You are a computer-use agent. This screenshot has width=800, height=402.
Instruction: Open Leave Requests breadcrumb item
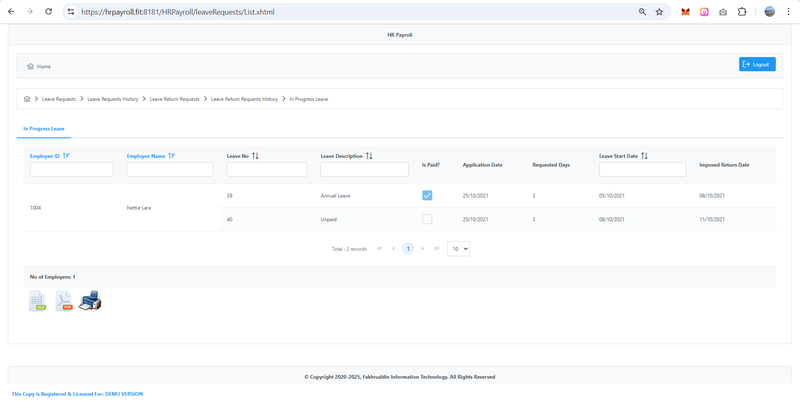tap(59, 99)
